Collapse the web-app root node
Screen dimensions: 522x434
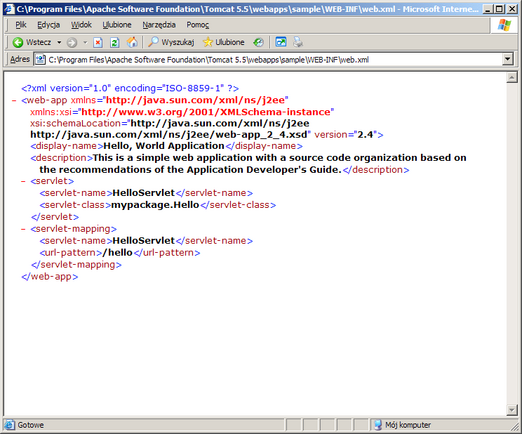(x=14, y=100)
